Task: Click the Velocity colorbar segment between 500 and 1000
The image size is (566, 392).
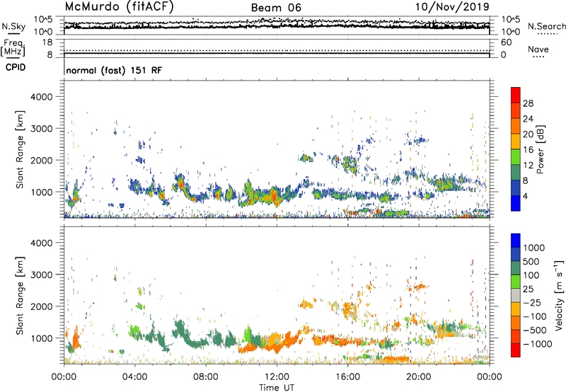Action: coord(516,254)
